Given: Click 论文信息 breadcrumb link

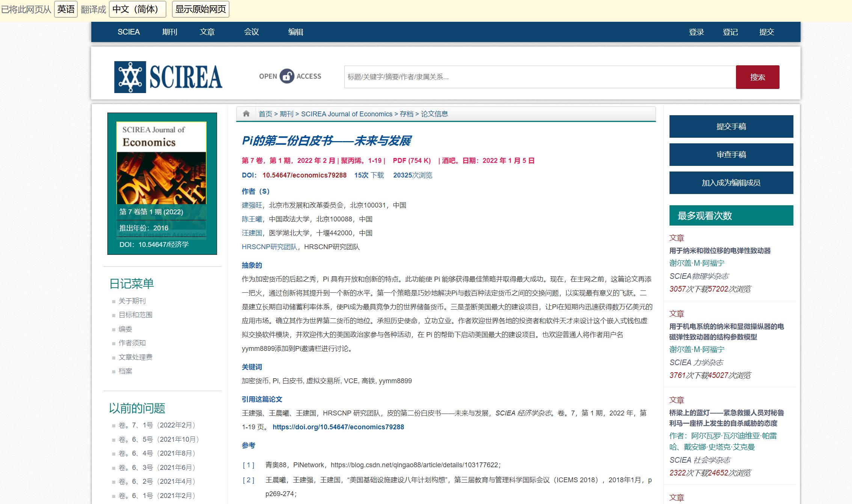Looking at the screenshot, I should tap(434, 114).
